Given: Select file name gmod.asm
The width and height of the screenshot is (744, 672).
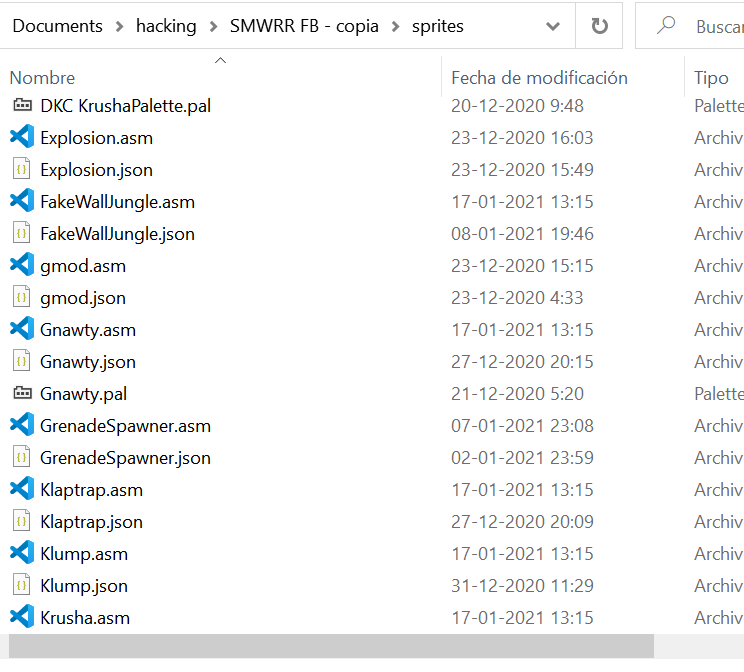Looking at the screenshot, I should pyautogui.click(x=83, y=266).
